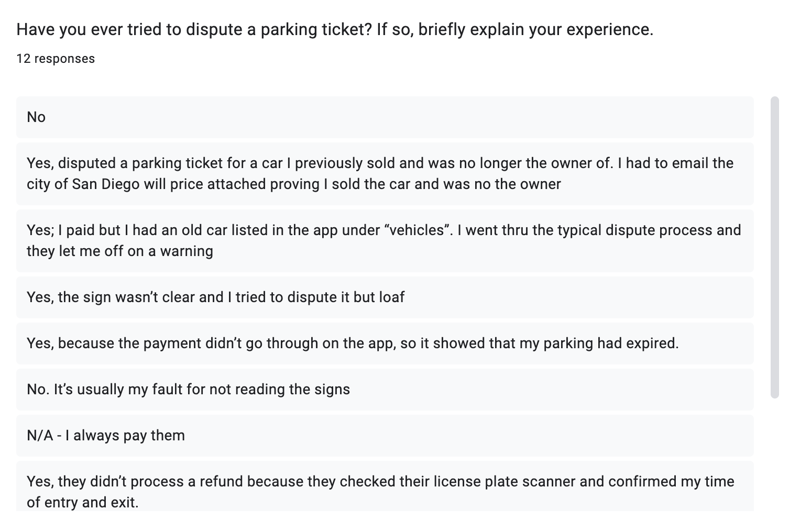Click the word "loaf" in the fourth response
The image size is (789, 532).
(x=391, y=297)
